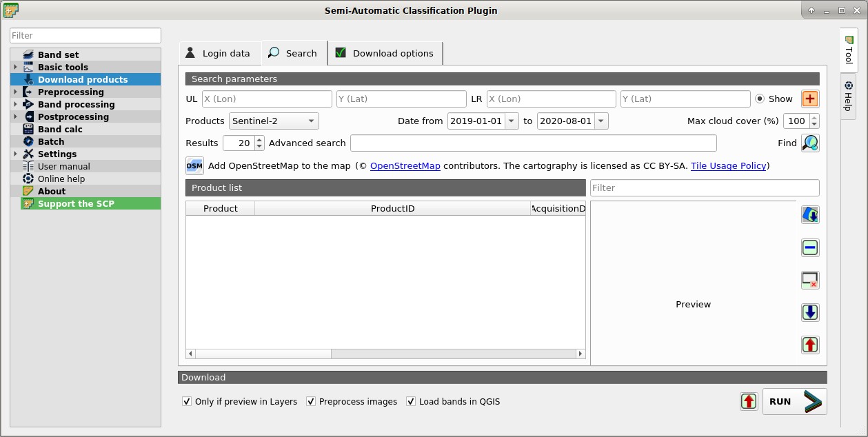The width and height of the screenshot is (868, 437).
Task: Expand the Basic tools tree item
Action: point(15,67)
